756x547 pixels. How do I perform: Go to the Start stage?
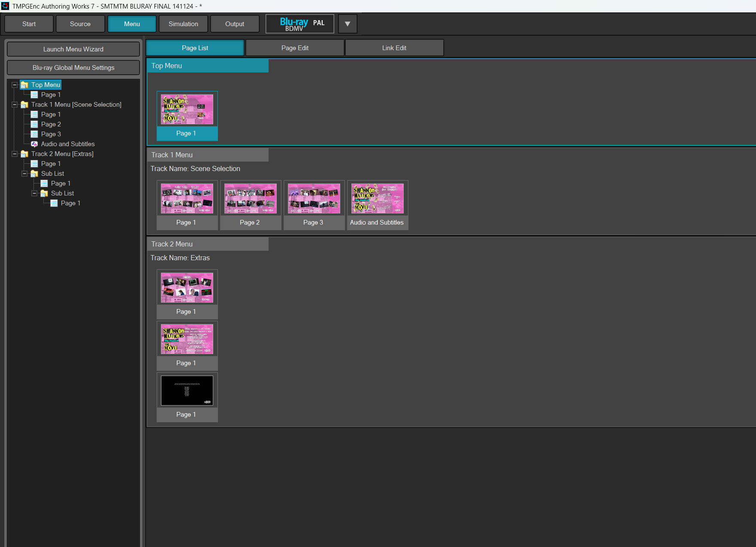[x=29, y=24]
